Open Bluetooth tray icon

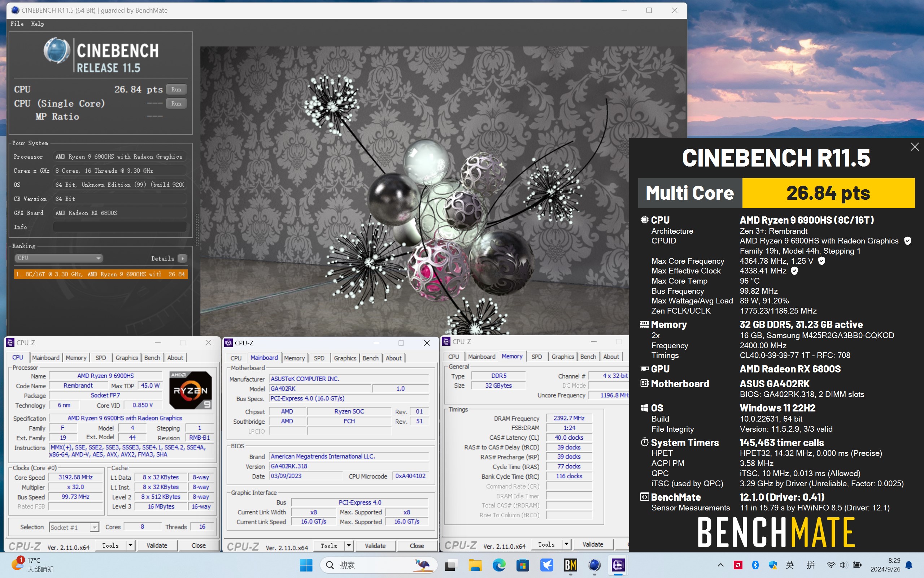[x=755, y=565]
